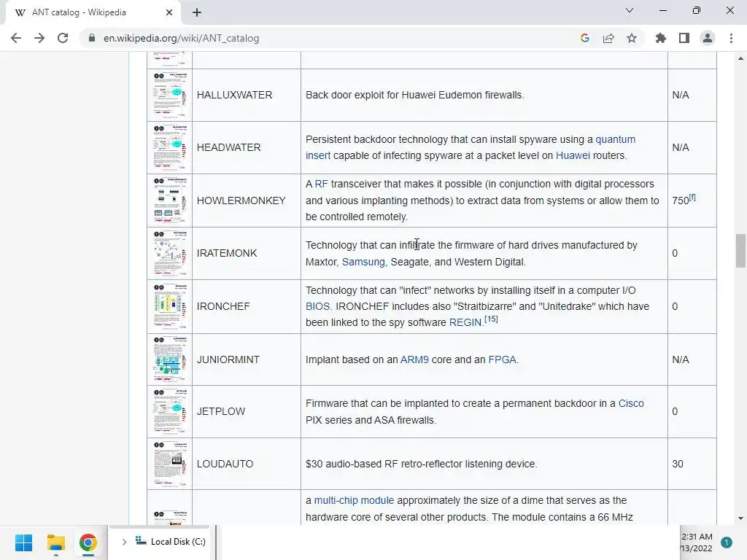Bookmark this page with star
Image resolution: width=747 pixels, height=560 pixels.
pyautogui.click(x=632, y=38)
